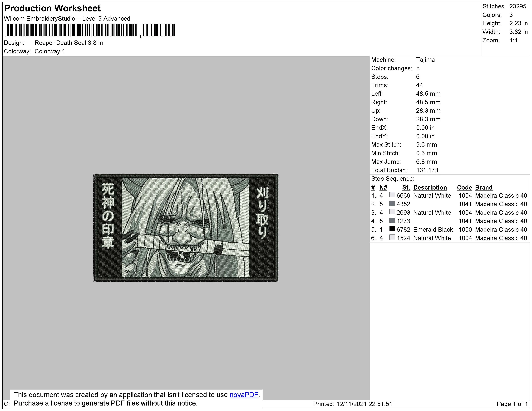Click the Production Worksheet title

[x=52, y=8]
